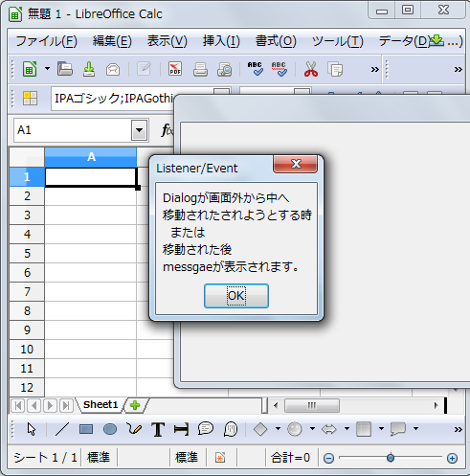Open the ツール(T) menu
The width and height of the screenshot is (470, 476).
coord(338,41)
